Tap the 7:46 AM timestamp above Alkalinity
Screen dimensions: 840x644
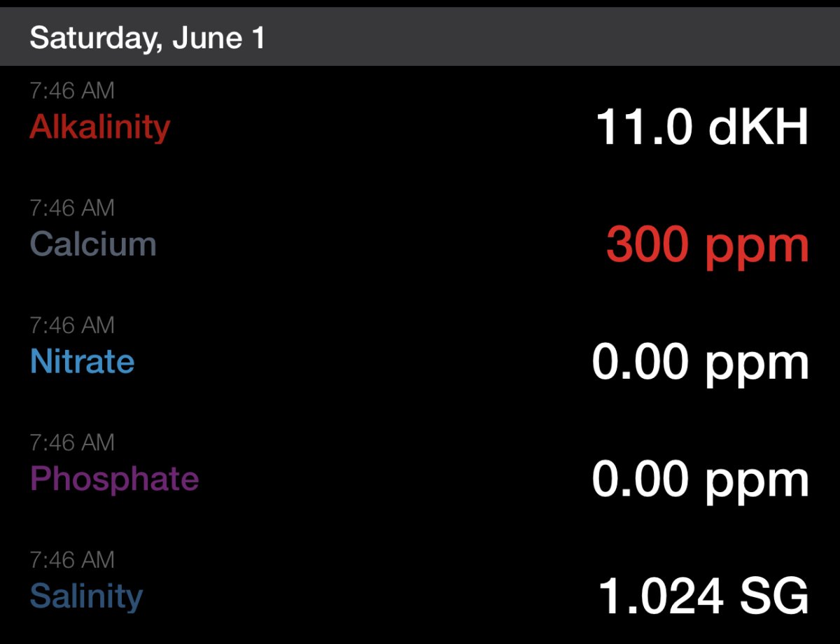(x=71, y=90)
